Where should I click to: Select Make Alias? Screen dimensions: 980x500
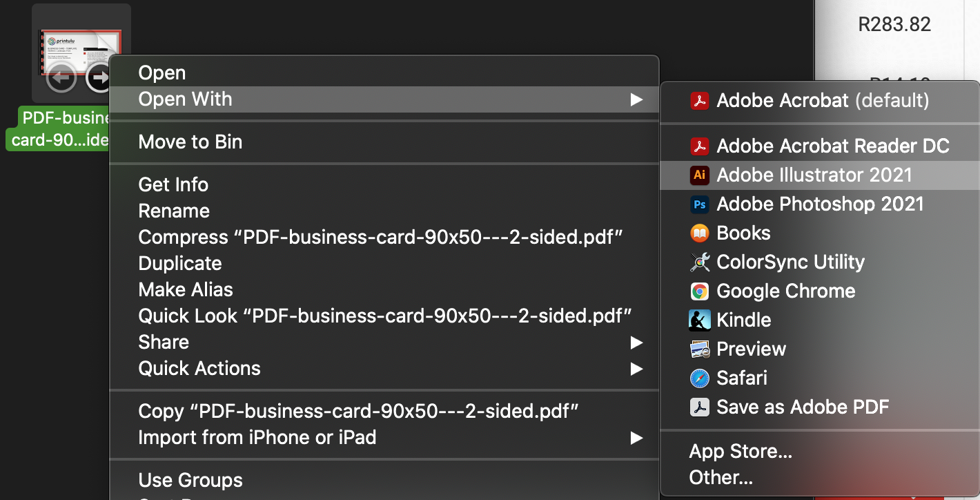(x=384, y=290)
